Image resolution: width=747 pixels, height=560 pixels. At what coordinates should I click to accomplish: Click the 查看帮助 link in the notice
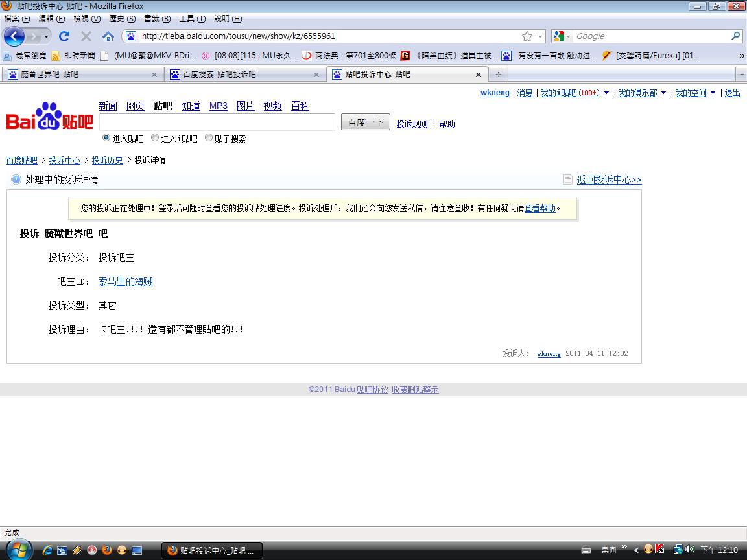tap(539, 208)
